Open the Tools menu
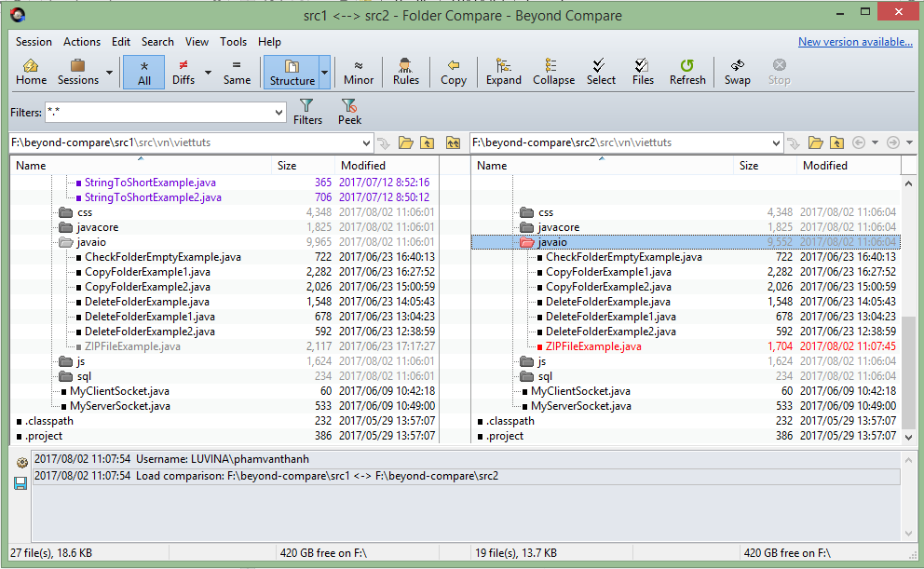Viewport: 924px width, 569px height. (x=234, y=42)
